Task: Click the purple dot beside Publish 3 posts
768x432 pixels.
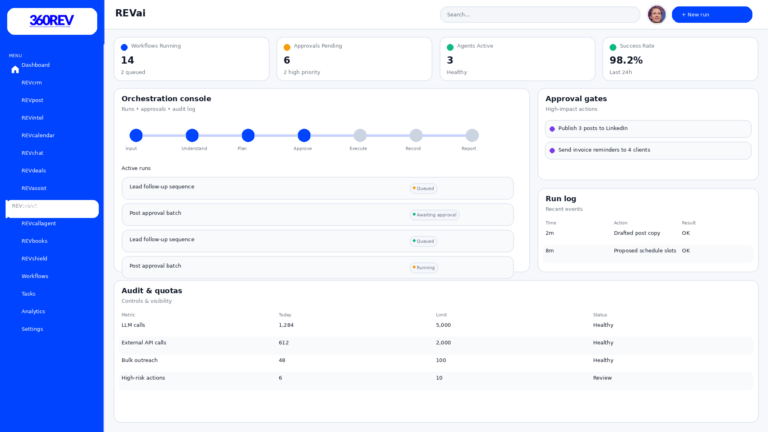Action: 552,129
